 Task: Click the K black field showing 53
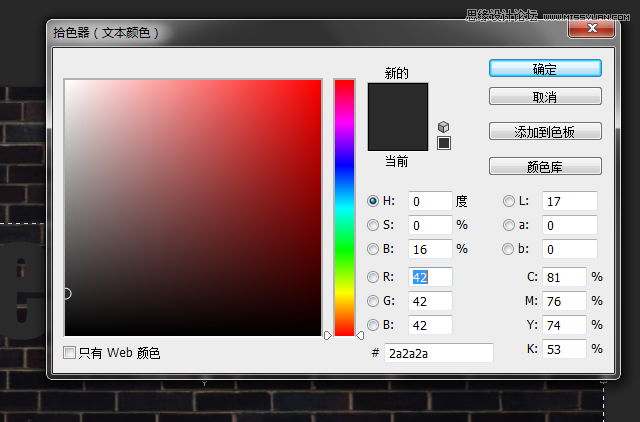pos(564,349)
